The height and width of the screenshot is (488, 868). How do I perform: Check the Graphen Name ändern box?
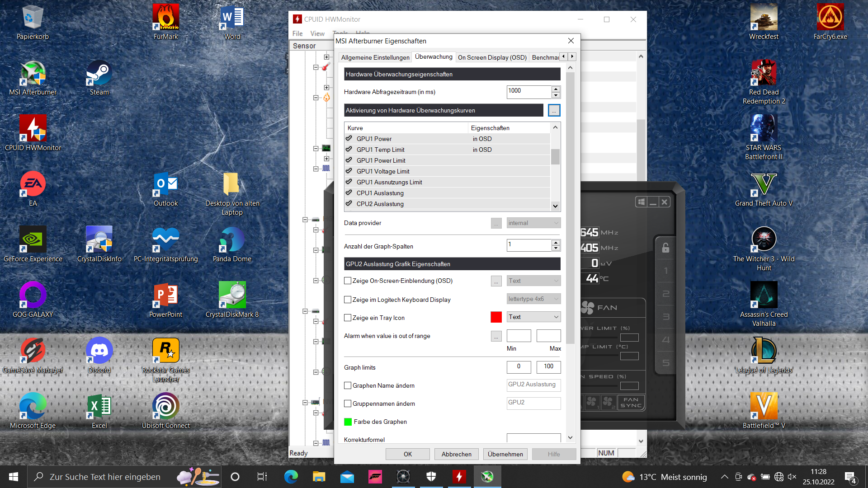point(348,386)
